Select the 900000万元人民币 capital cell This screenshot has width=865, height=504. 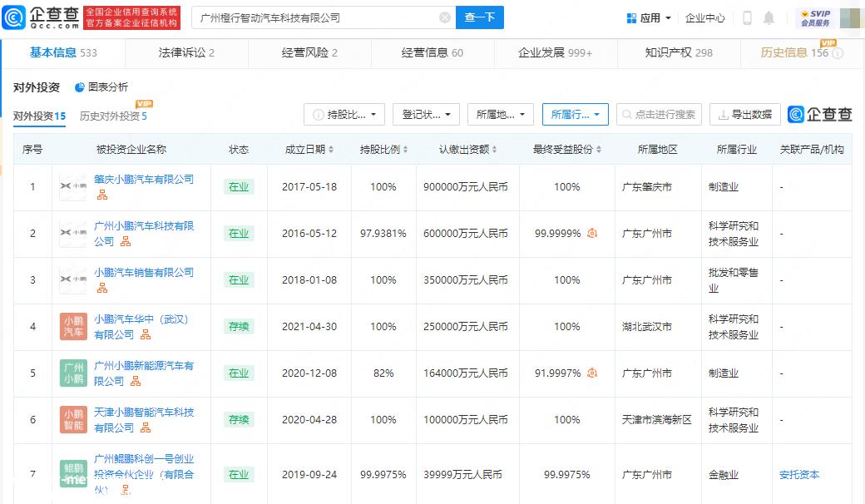point(466,187)
